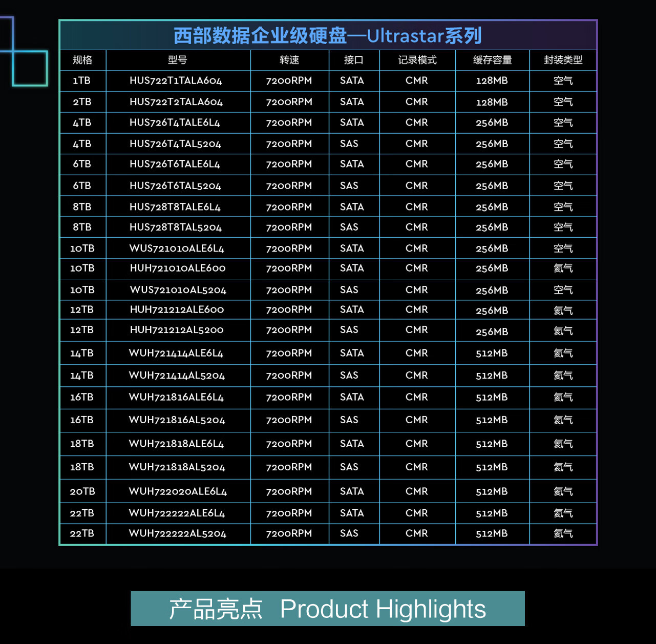Click SAS interface in HUS726T4TAL5204 row

pos(349,144)
